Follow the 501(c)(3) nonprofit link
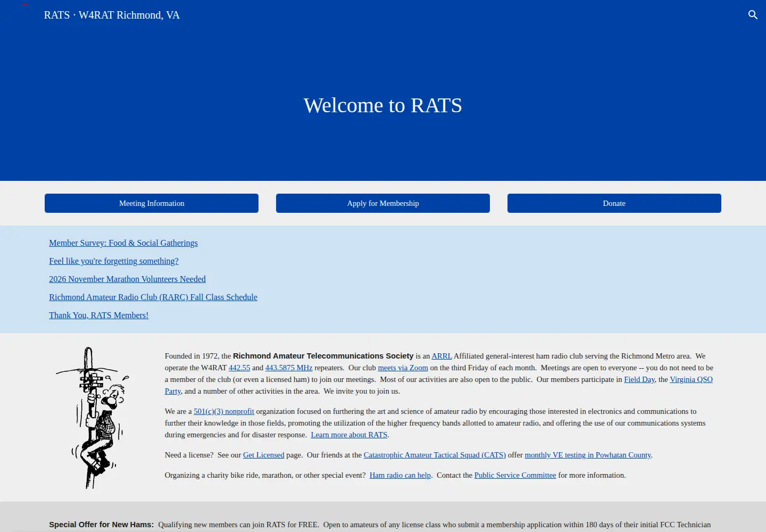This screenshot has width=766, height=532. point(224,411)
